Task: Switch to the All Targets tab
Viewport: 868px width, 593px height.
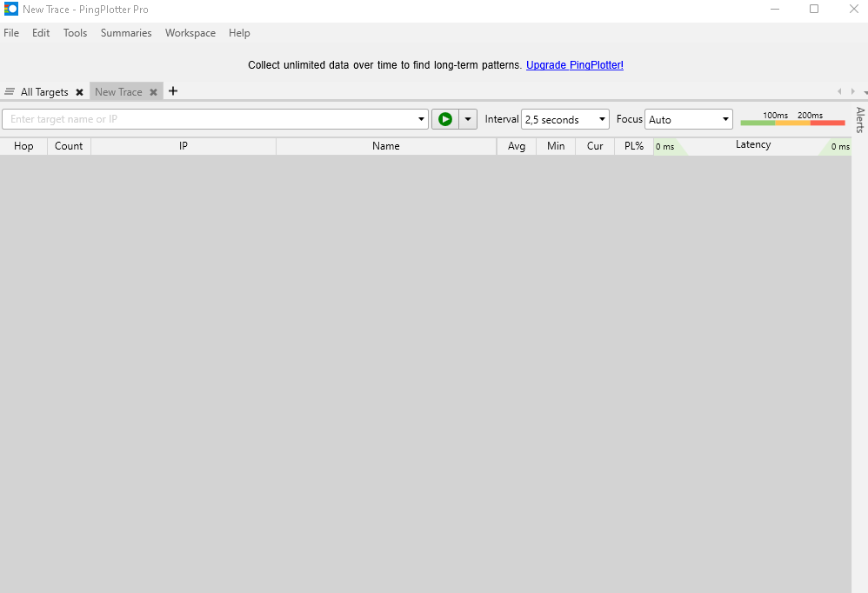Action: click(x=44, y=92)
